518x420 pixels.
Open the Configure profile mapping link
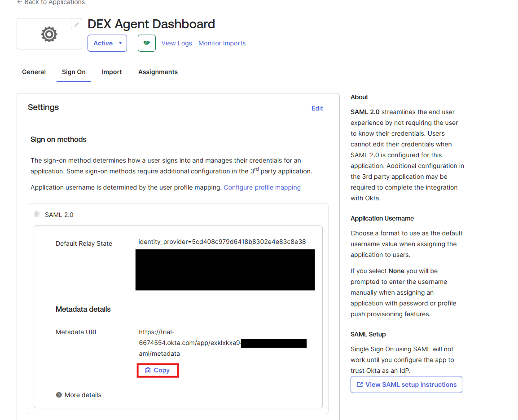click(x=262, y=187)
